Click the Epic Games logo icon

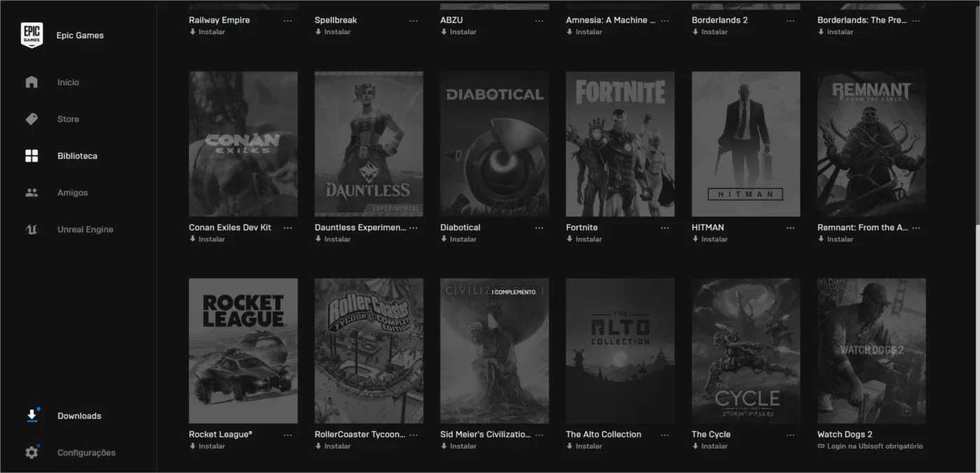31,35
